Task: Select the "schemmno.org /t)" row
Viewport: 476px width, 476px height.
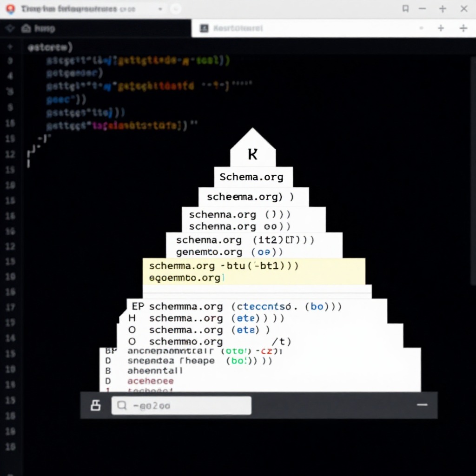Action: tap(210, 342)
